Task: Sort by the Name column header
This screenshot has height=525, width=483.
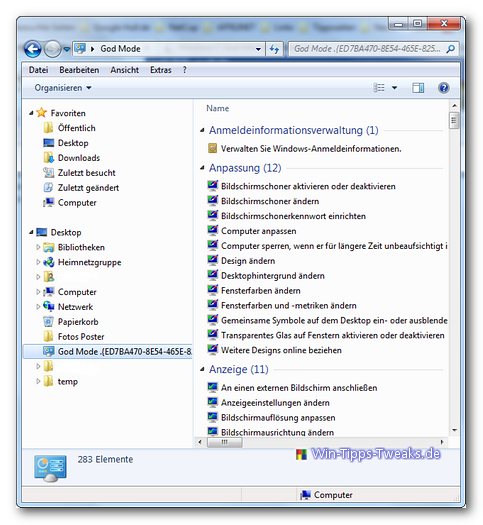Action: (x=218, y=108)
